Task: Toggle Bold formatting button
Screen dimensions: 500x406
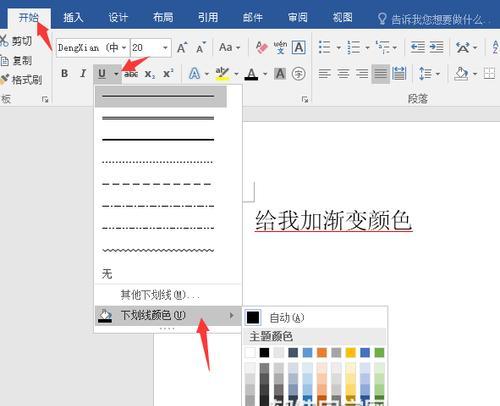Action: tap(65, 73)
